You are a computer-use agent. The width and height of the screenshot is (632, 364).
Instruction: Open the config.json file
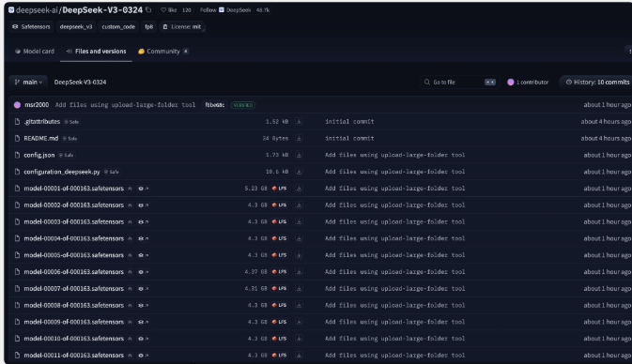pos(39,155)
